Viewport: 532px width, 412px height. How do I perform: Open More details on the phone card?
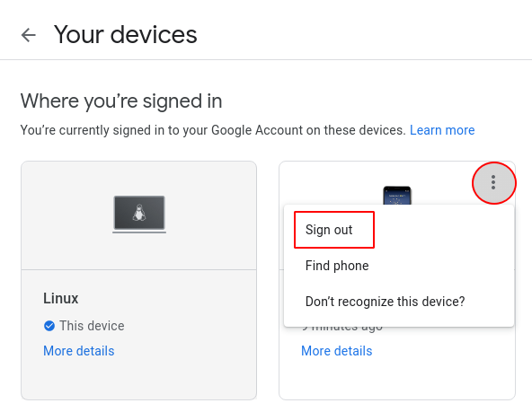(337, 351)
